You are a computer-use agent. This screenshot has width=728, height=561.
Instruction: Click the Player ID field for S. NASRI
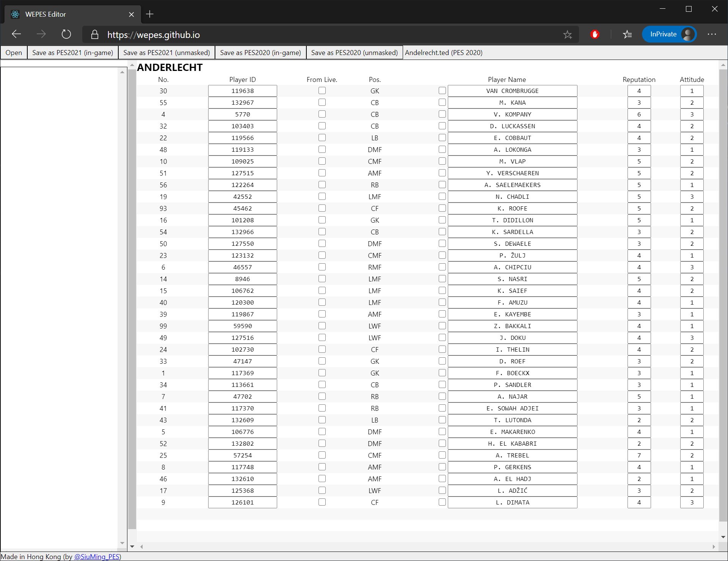coord(242,279)
